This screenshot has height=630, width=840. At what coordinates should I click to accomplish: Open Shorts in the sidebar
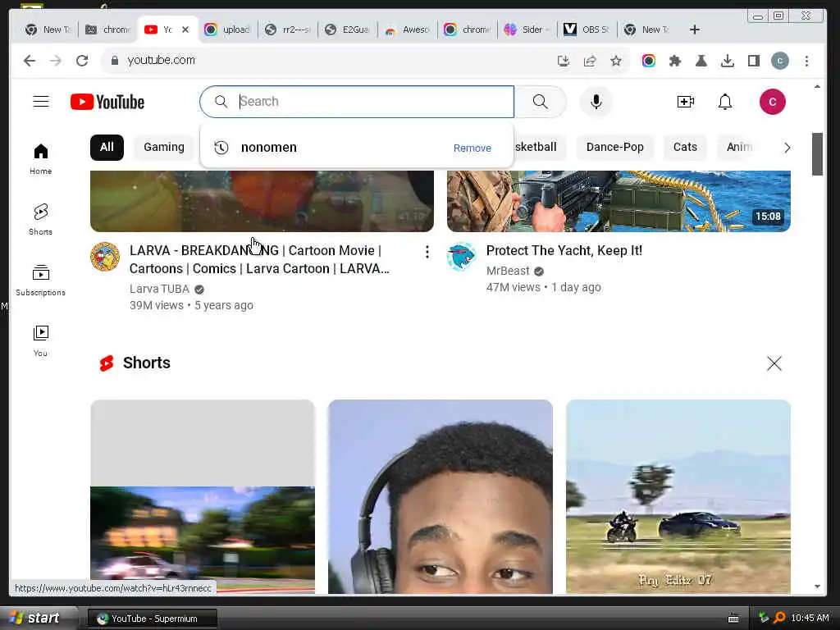[41, 220]
